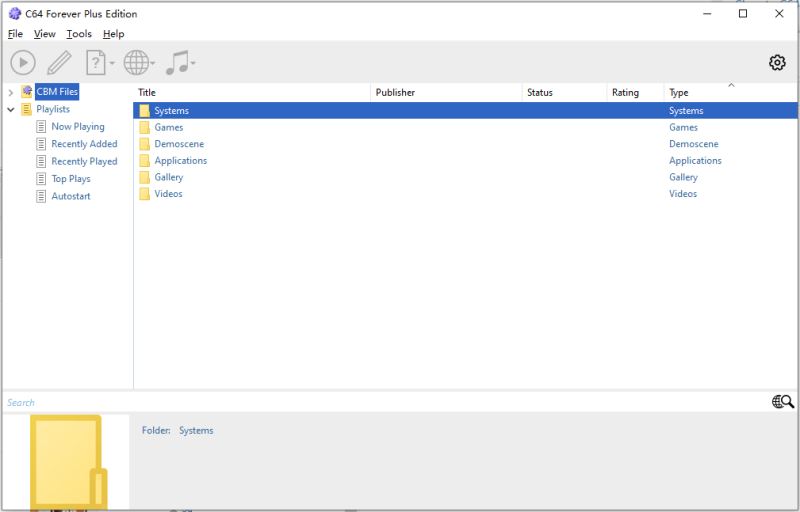Click the Demoscene entry in Type column

(693, 144)
